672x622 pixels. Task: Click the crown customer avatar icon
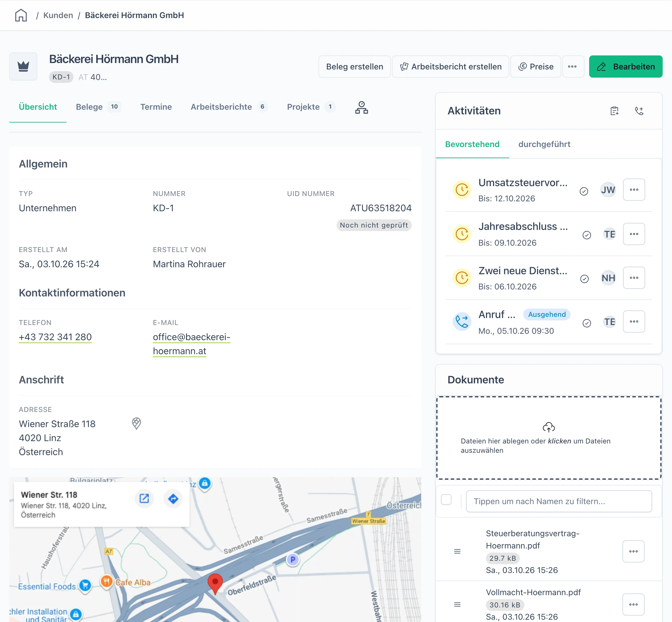coord(23,66)
